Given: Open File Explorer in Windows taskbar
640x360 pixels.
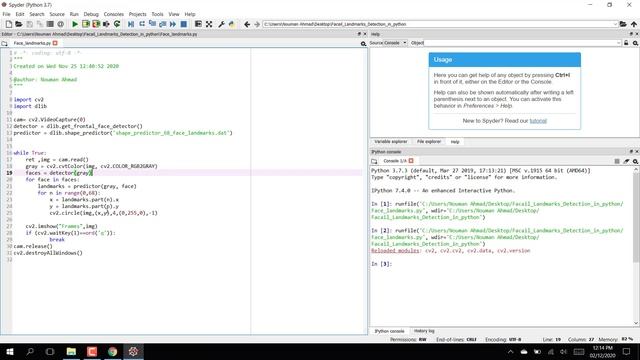Looking at the screenshot, I should tap(71, 351).
